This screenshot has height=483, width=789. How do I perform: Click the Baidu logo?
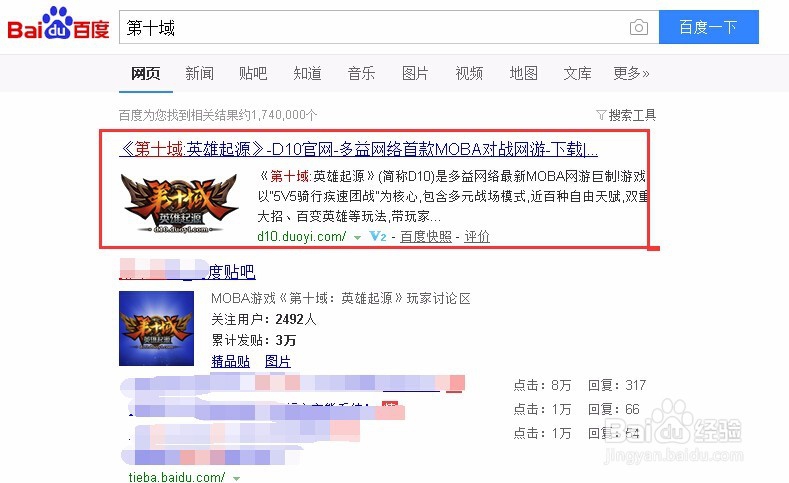(x=58, y=24)
